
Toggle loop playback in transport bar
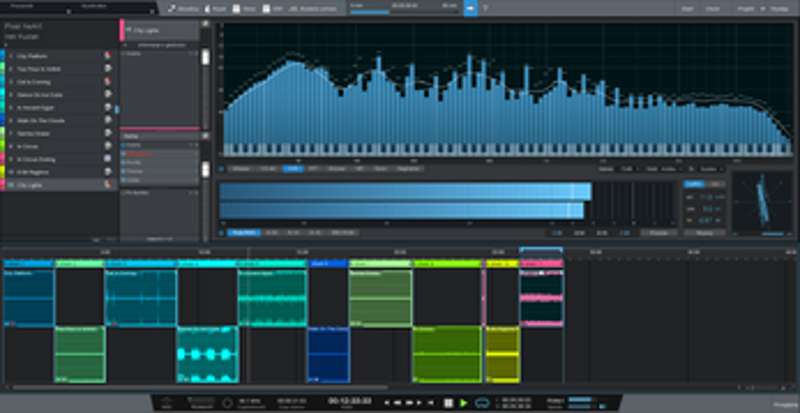click(x=481, y=403)
